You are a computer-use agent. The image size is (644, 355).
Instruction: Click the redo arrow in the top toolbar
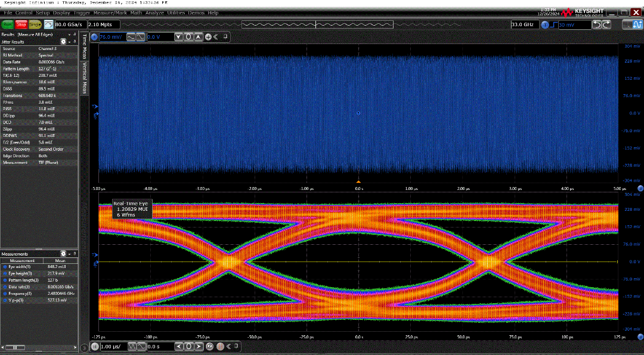(606, 24)
